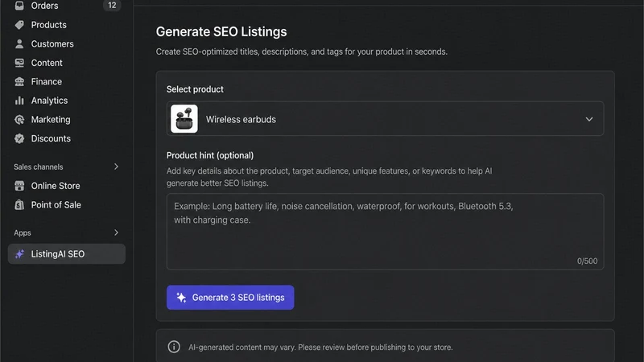
Task: Click the Online Store storefront icon
Action: [19, 186]
